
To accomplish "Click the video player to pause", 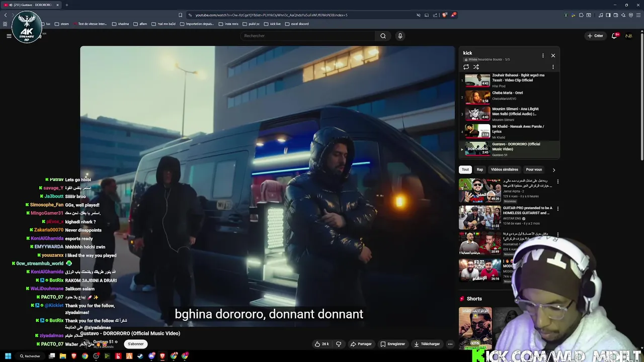I will (x=267, y=186).
